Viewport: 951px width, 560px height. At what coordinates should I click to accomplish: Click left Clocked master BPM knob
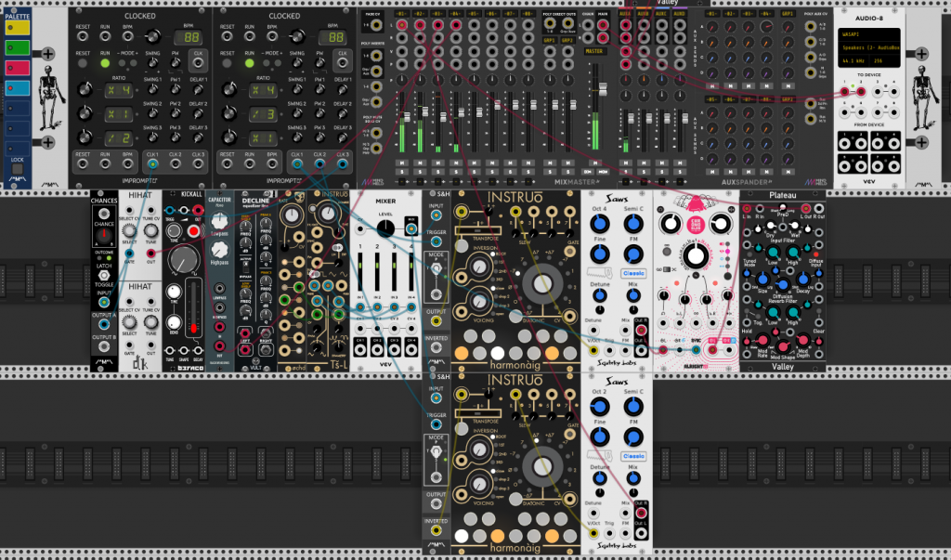pyautogui.click(x=152, y=38)
